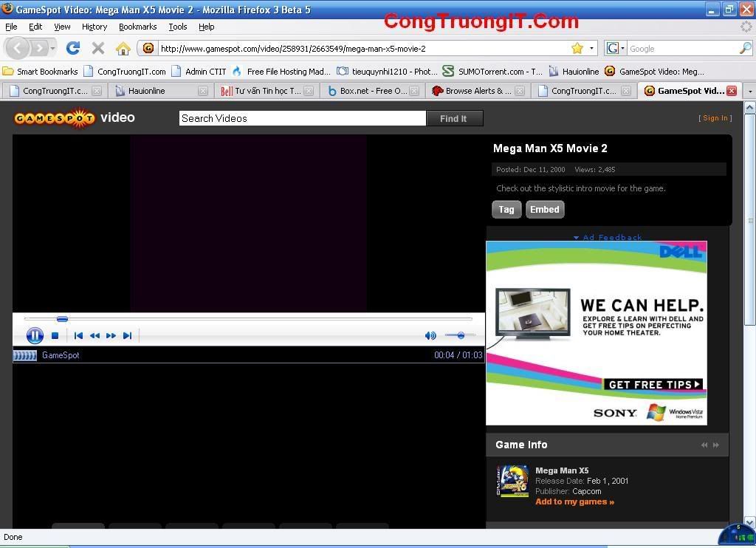756x548 pixels.
Task: Mute the video with the speaker icon
Action: click(x=430, y=336)
